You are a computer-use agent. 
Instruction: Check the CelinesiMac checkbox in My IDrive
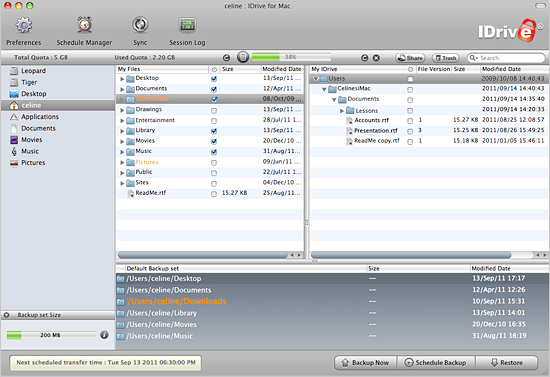pyautogui.click(x=410, y=90)
